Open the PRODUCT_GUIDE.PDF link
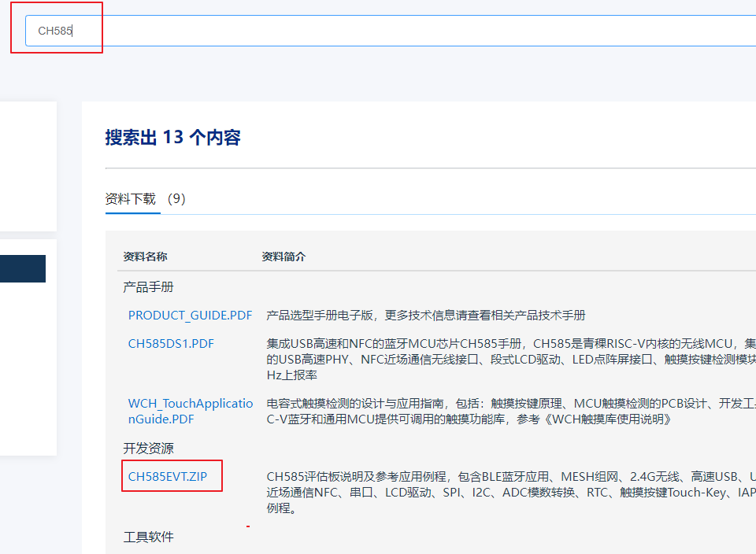The height and width of the screenshot is (554, 756). (190, 315)
